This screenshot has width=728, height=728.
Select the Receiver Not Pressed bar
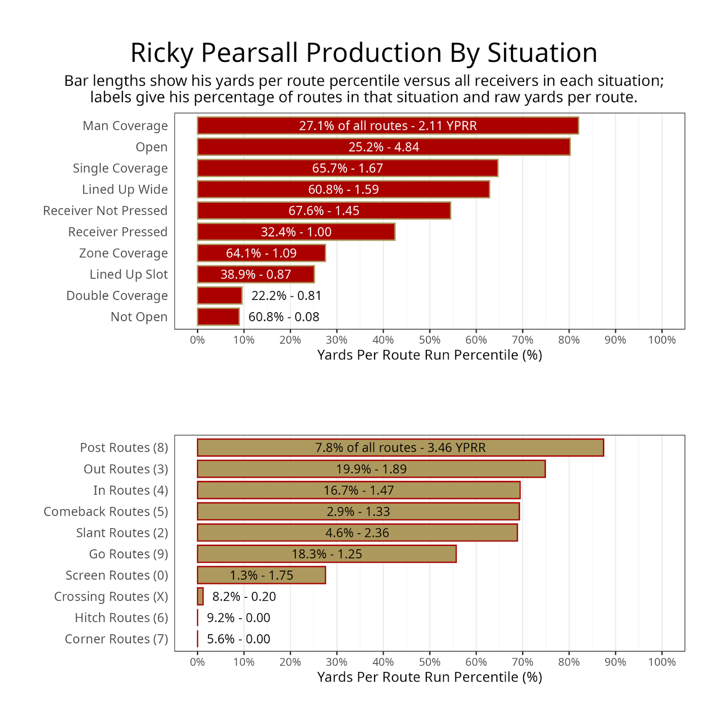tap(324, 211)
